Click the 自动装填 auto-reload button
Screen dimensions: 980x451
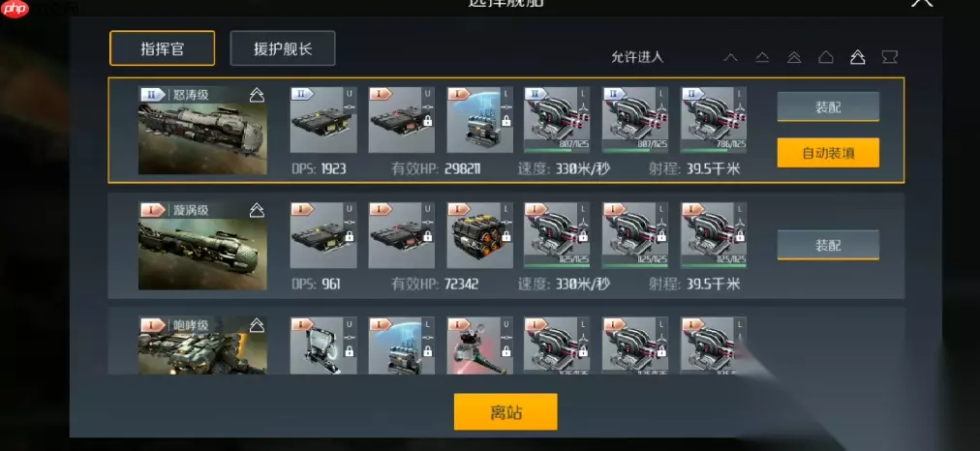click(828, 152)
